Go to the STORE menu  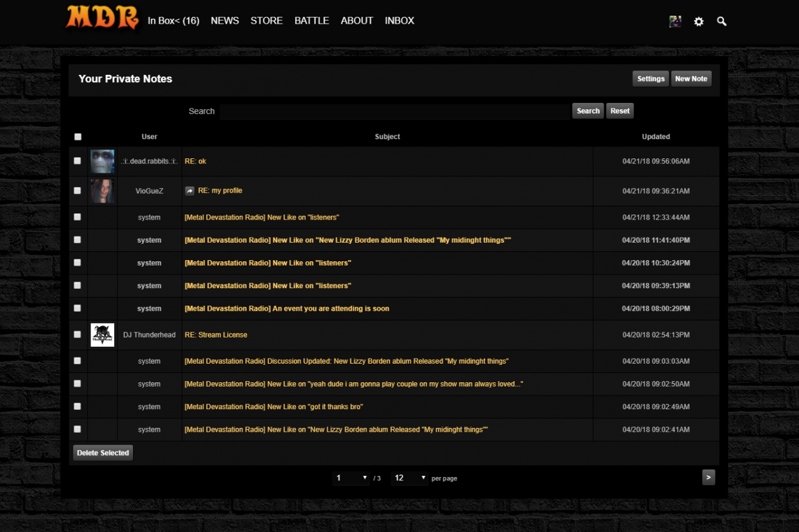point(267,21)
